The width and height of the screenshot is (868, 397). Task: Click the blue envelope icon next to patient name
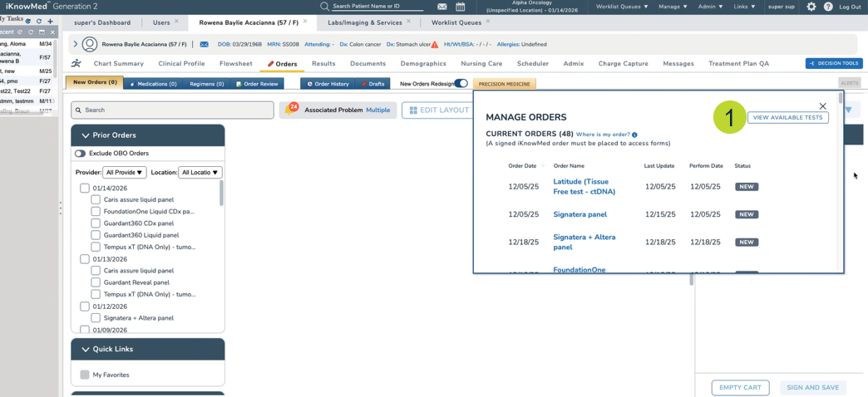point(204,44)
